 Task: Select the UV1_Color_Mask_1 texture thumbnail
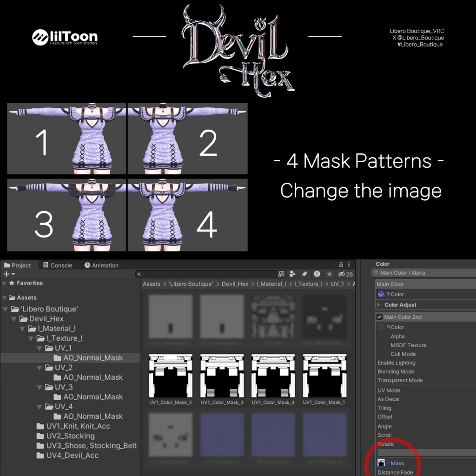tap(324, 376)
